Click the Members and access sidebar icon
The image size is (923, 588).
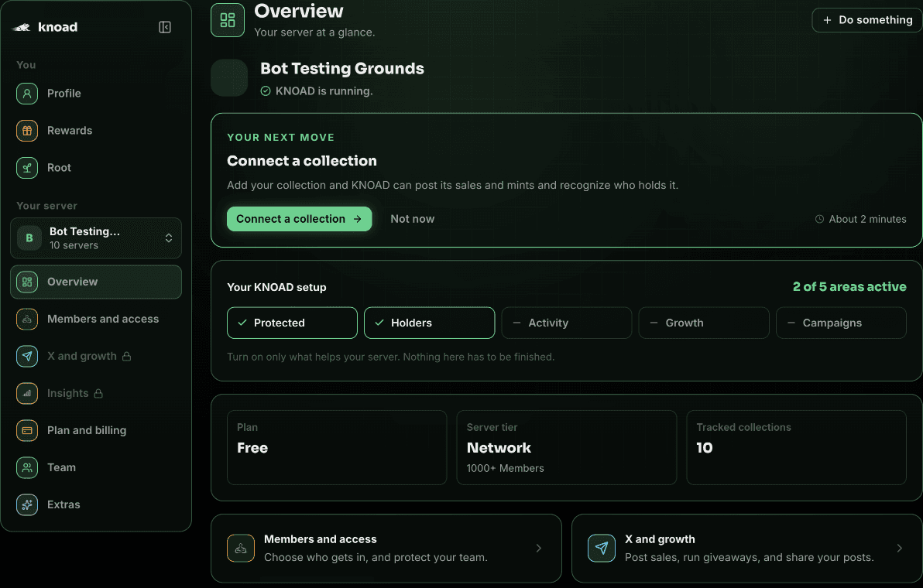point(27,319)
